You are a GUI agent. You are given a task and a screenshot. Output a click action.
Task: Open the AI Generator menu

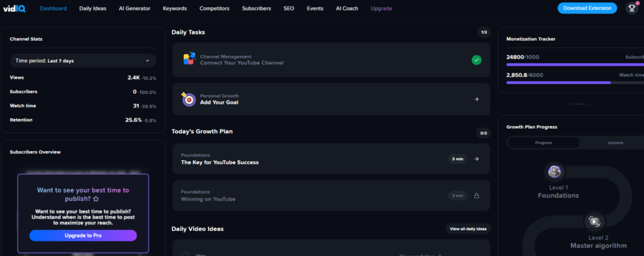134,8
